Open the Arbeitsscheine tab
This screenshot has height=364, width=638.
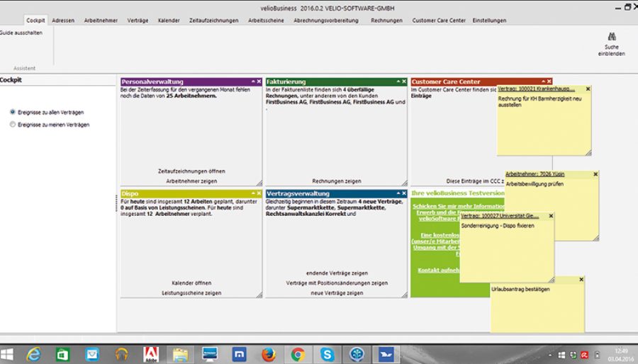[266, 21]
